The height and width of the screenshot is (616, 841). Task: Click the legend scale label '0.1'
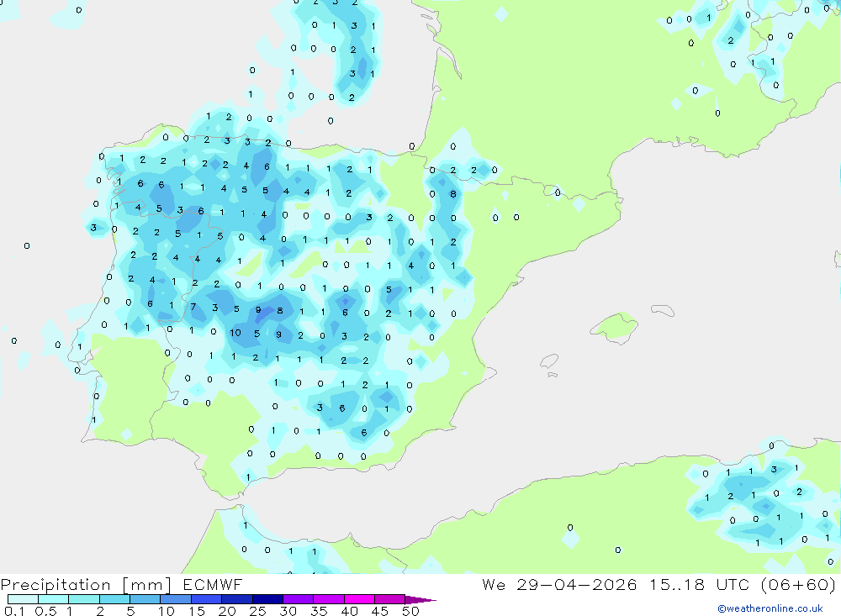pos(14,611)
